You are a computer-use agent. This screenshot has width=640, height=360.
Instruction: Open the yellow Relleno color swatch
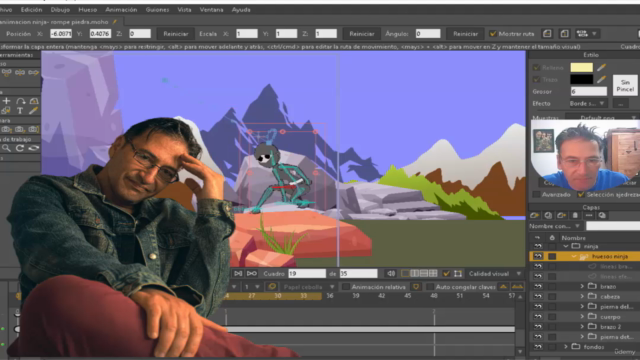tap(582, 67)
